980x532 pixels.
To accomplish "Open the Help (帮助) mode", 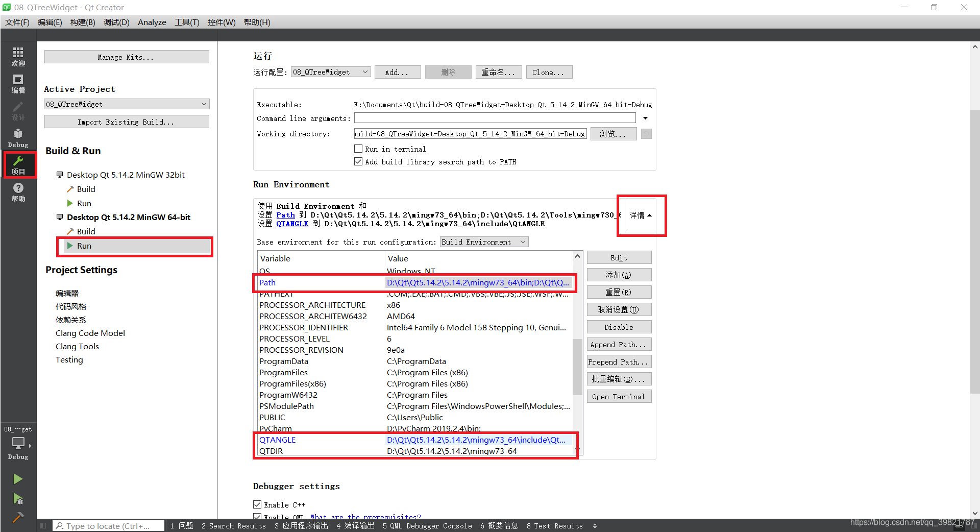I will [x=18, y=192].
